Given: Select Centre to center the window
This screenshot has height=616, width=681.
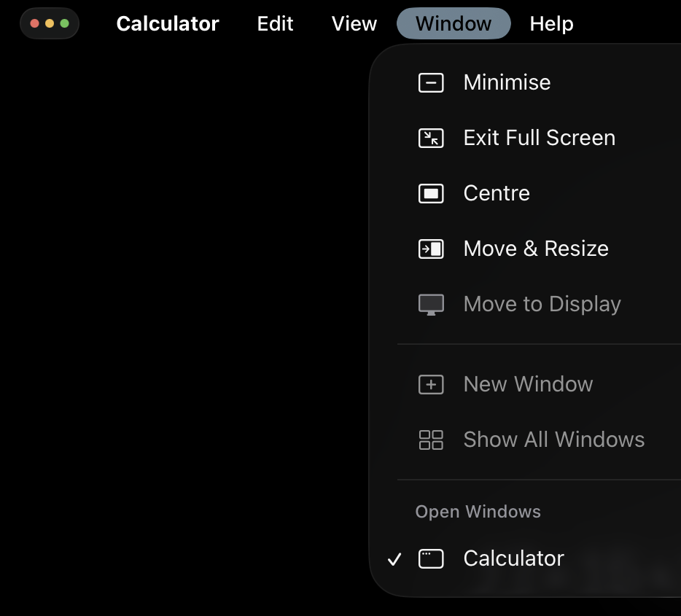Looking at the screenshot, I should [496, 193].
